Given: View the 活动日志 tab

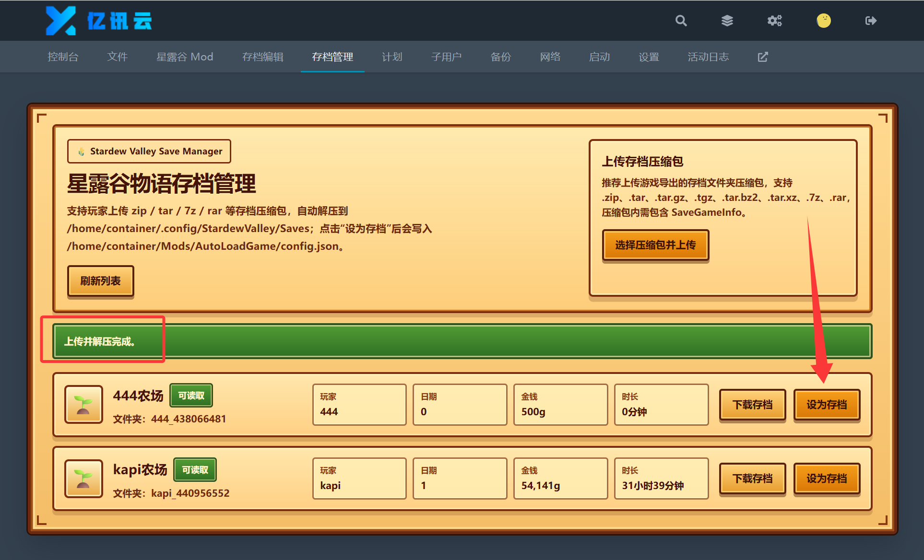Looking at the screenshot, I should click(708, 57).
